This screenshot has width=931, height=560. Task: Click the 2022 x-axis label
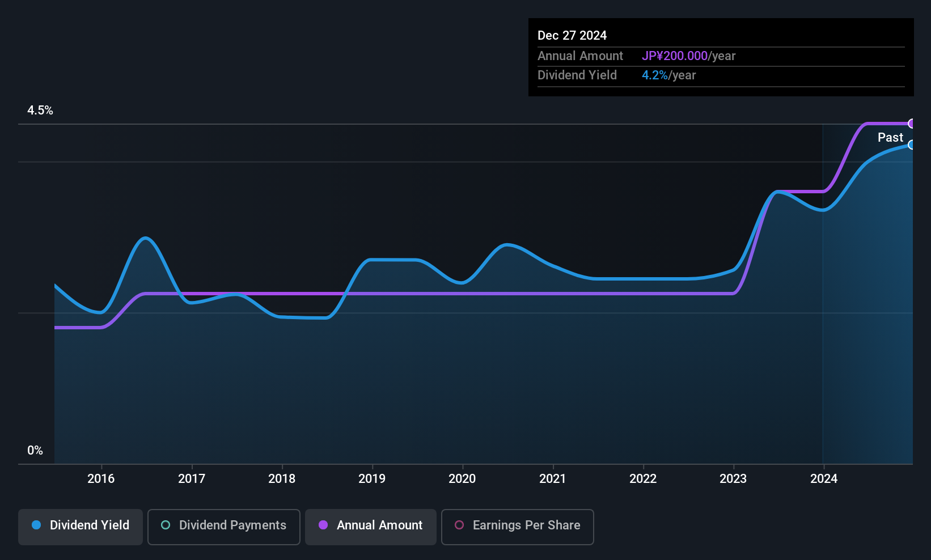coord(643,478)
